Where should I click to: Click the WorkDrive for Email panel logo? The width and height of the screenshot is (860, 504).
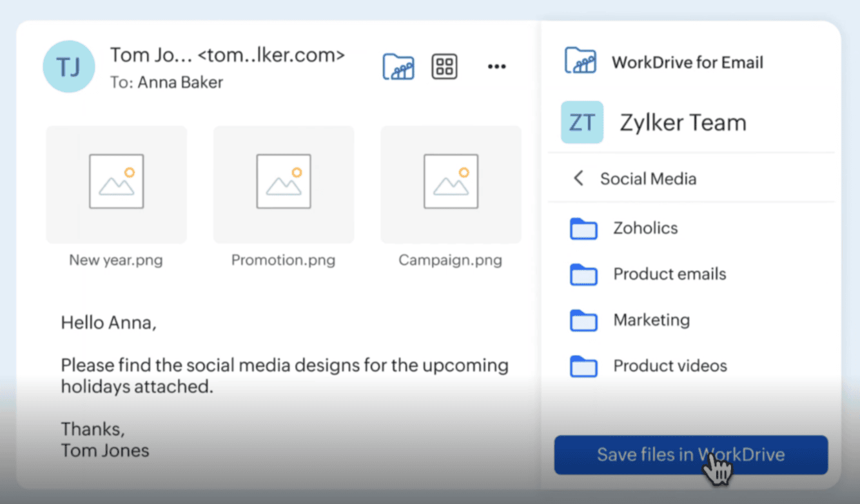pos(580,62)
